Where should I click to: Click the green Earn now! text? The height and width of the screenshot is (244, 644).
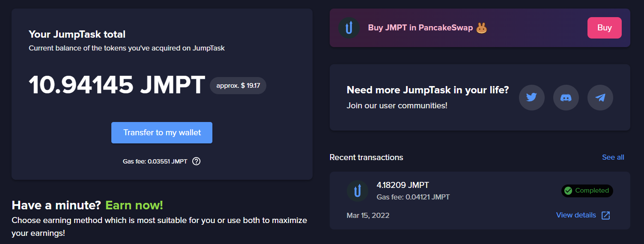(134, 205)
